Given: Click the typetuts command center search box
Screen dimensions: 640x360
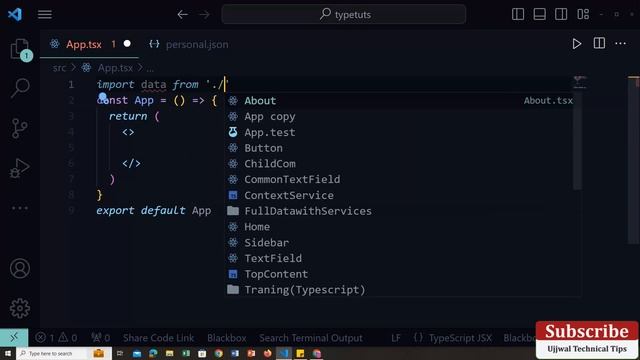Looking at the screenshot, I should (x=344, y=14).
